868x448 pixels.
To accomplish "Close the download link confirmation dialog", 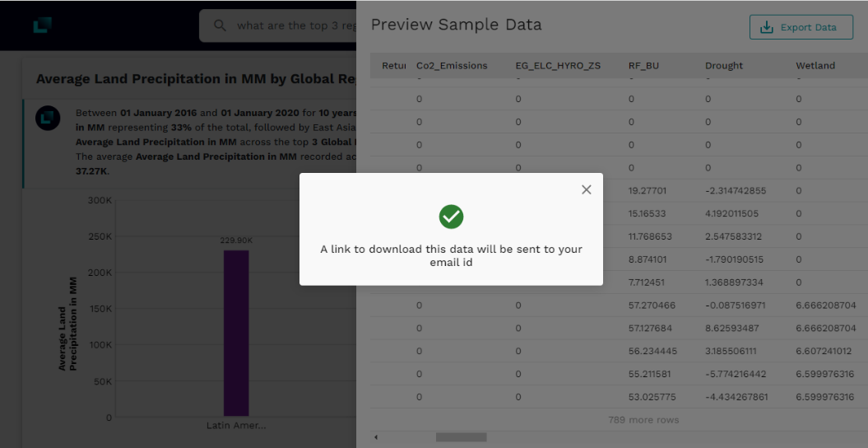I will pyautogui.click(x=587, y=189).
